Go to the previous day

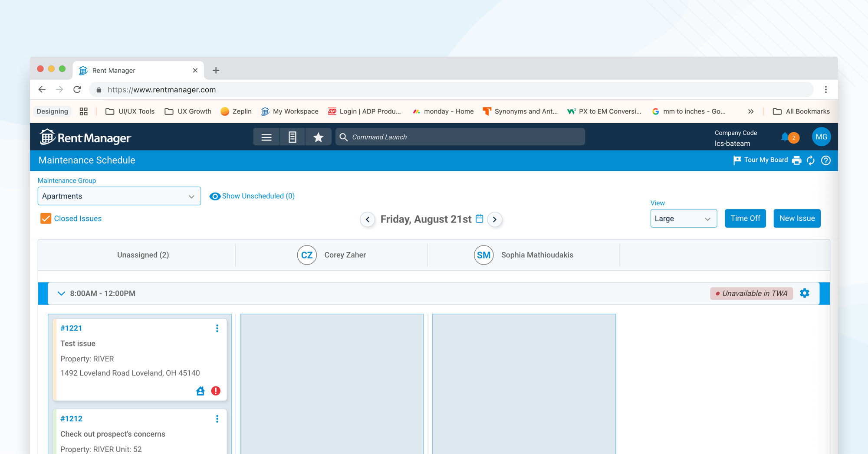click(x=368, y=219)
